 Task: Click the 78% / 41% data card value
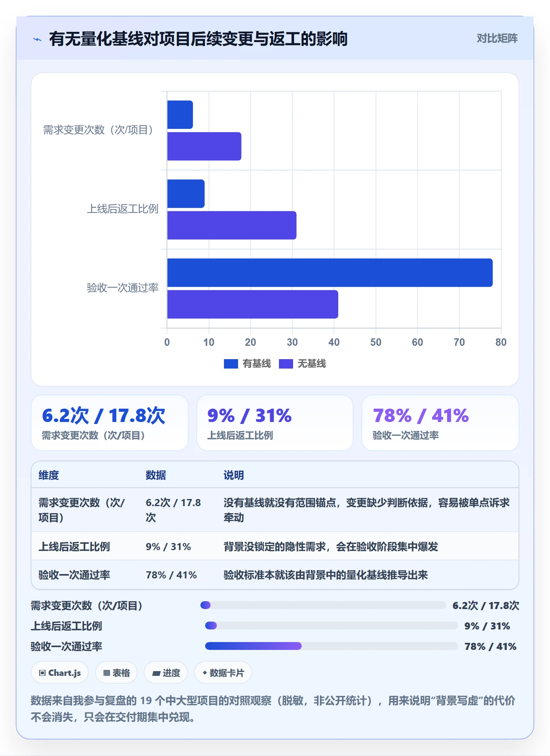[421, 416]
